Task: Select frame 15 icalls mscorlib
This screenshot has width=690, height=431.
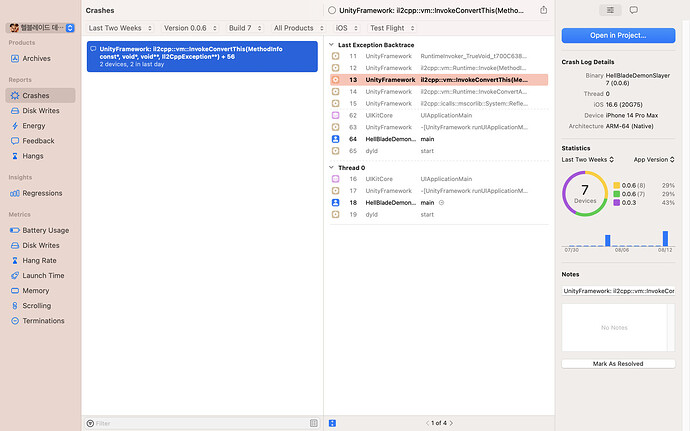Action: tap(439, 104)
